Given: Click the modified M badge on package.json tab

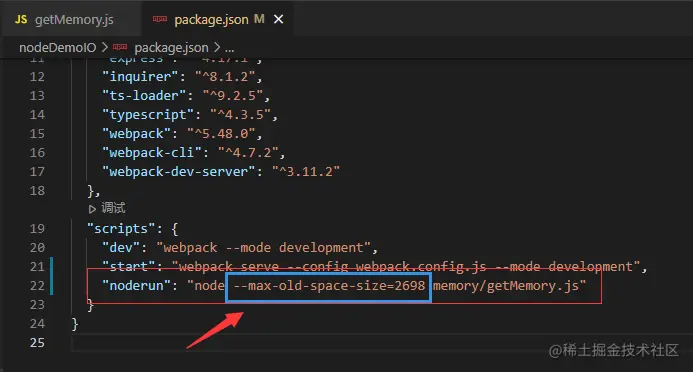Looking at the screenshot, I should pyautogui.click(x=259, y=19).
